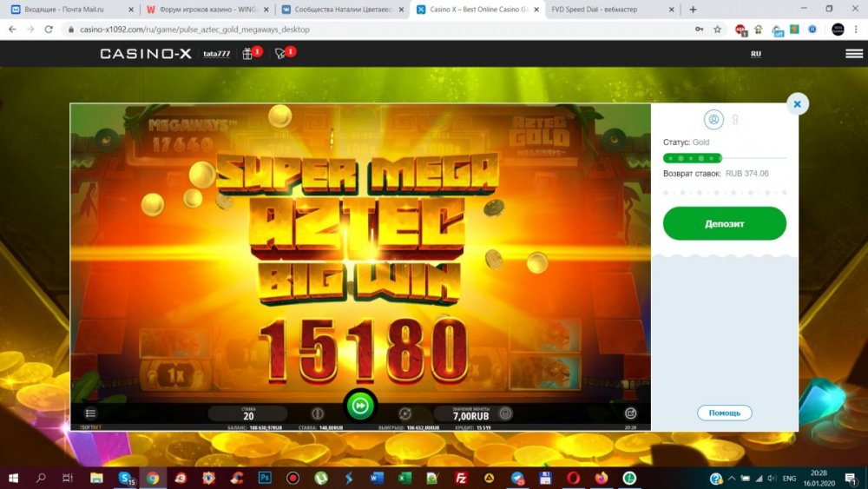The image size is (868, 489).
Task: Click the key icon in side panel
Action: 735,119
